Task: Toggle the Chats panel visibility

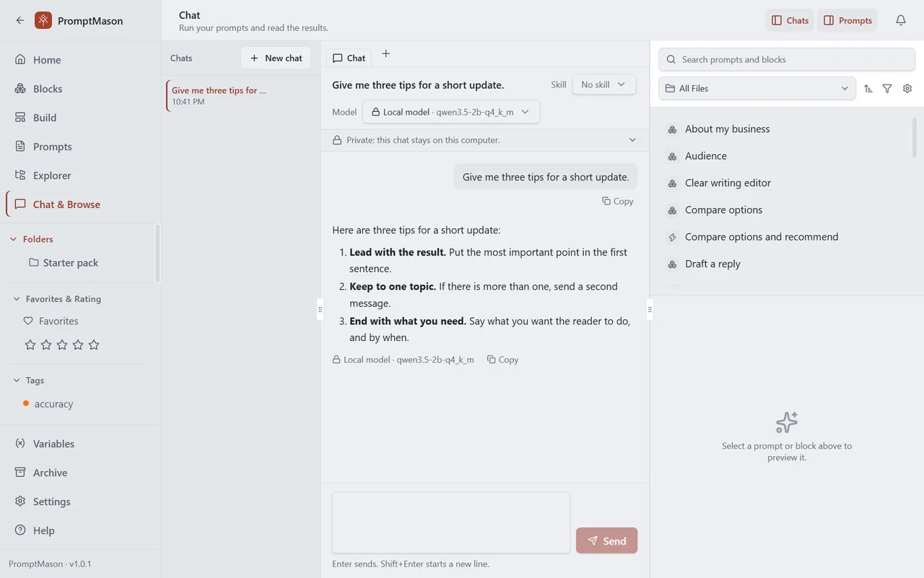Action: [790, 20]
